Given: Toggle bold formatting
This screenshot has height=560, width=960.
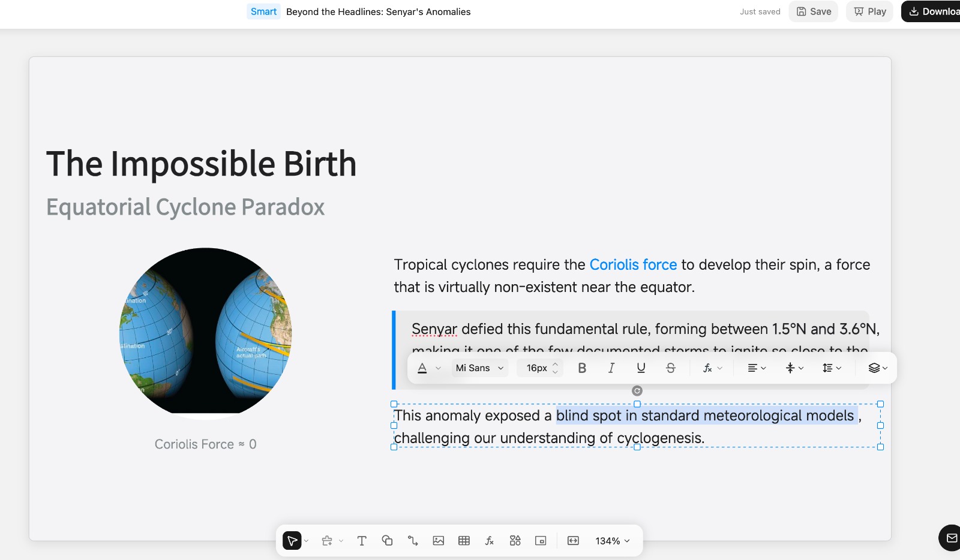Looking at the screenshot, I should [x=582, y=368].
